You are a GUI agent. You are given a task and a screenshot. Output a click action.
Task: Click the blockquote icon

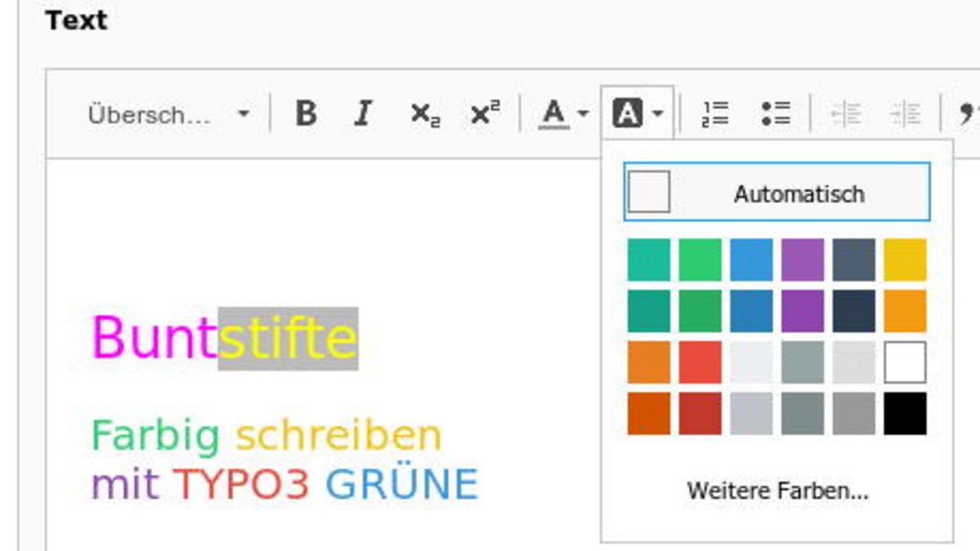click(x=968, y=113)
